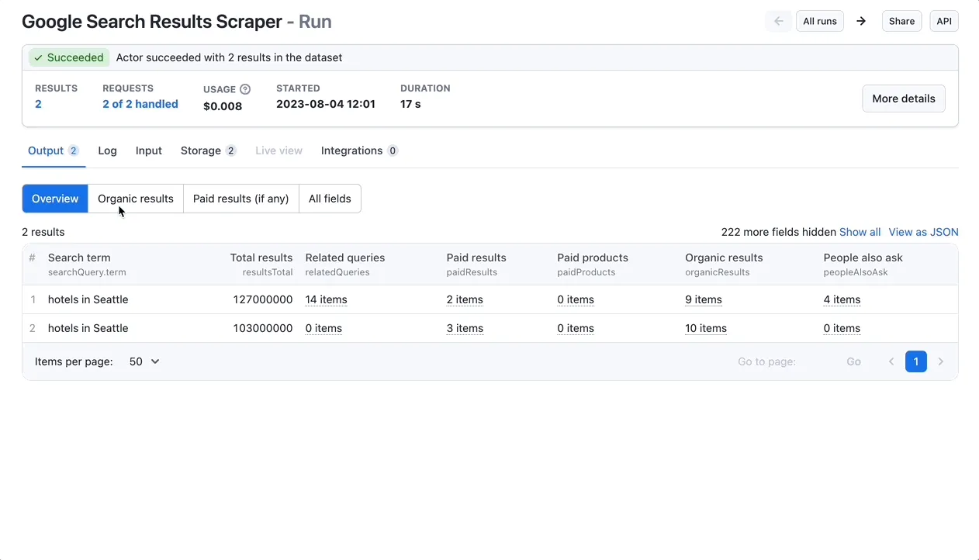
Task: Click the usage help question mark icon
Action: click(245, 89)
